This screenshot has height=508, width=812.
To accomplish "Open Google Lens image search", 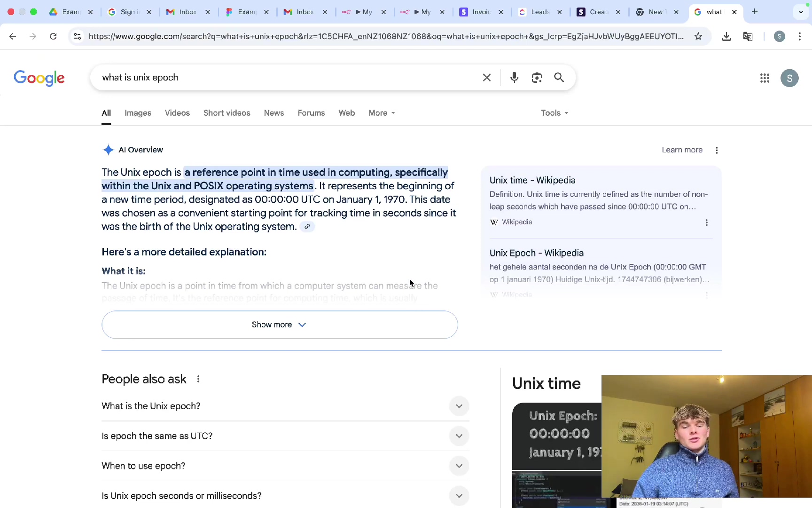I will tap(537, 78).
